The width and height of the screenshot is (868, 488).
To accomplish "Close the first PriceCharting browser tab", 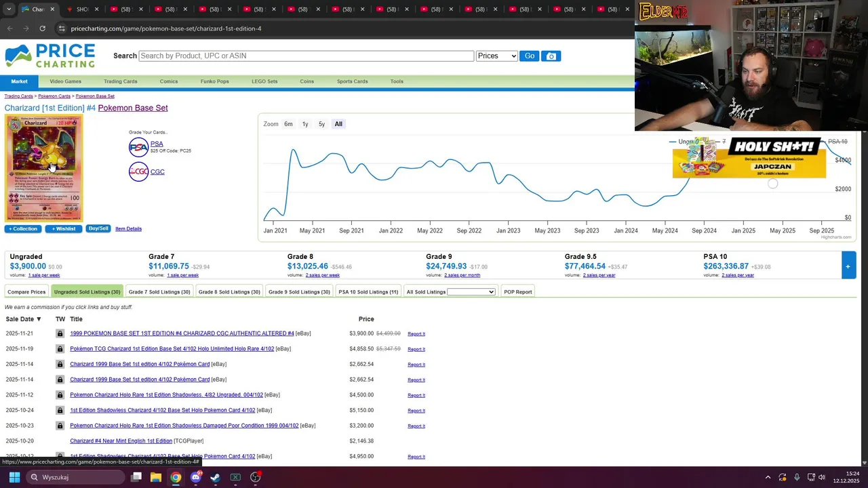I will pos(52,9).
